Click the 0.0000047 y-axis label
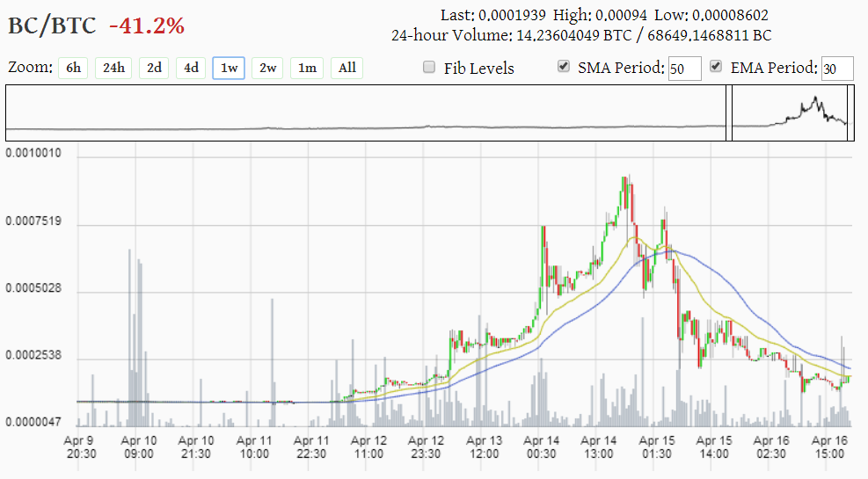 click(x=33, y=423)
